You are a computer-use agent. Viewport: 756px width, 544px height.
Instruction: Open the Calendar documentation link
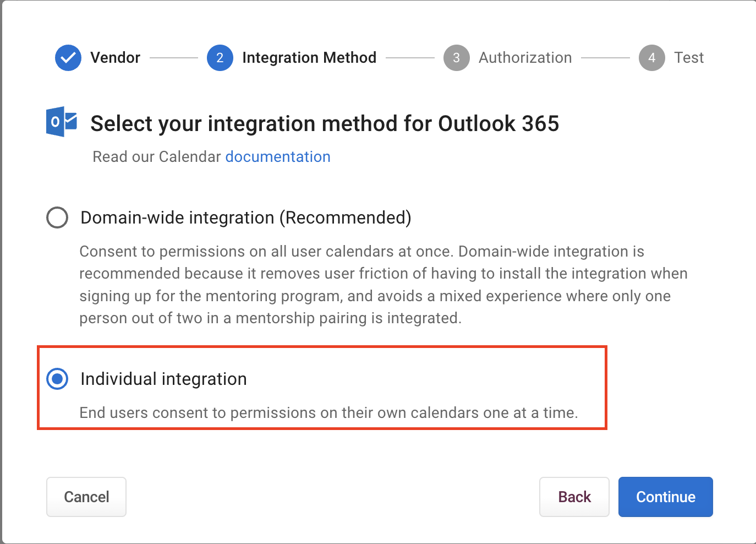click(278, 157)
